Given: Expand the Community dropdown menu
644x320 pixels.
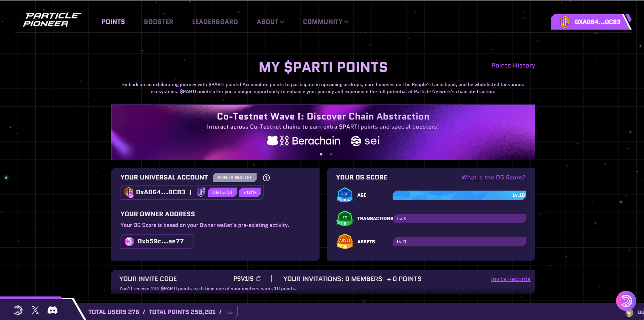Looking at the screenshot, I should [326, 22].
